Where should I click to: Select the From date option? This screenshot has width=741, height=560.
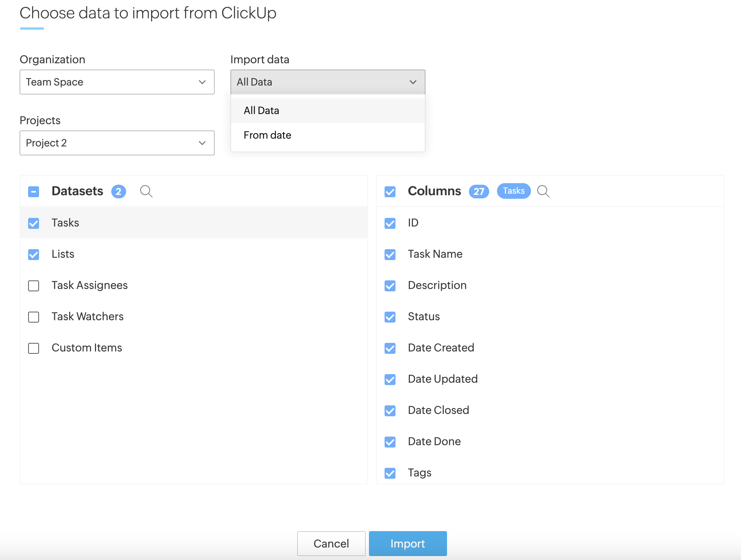pyautogui.click(x=267, y=135)
